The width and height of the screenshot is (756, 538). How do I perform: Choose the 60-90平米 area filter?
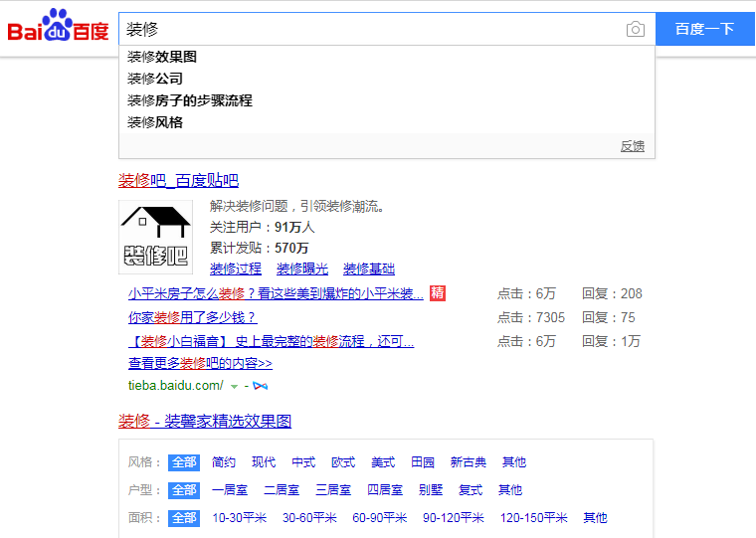point(380,518)
